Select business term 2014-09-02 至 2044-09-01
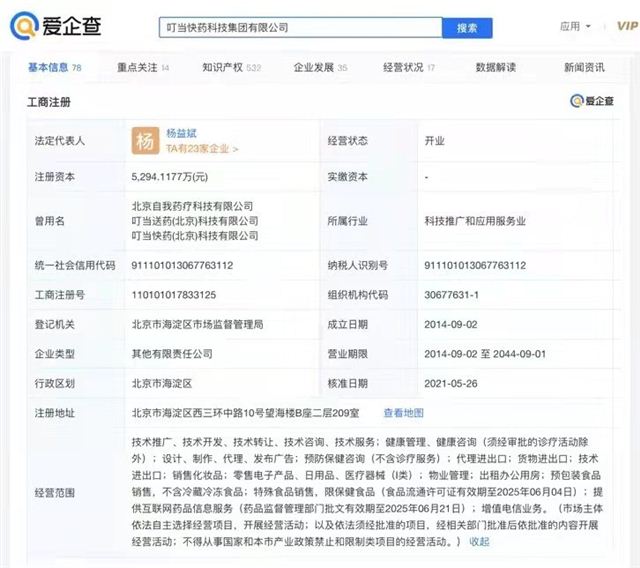This screenshot has height=568, width=640. point(485,354)
